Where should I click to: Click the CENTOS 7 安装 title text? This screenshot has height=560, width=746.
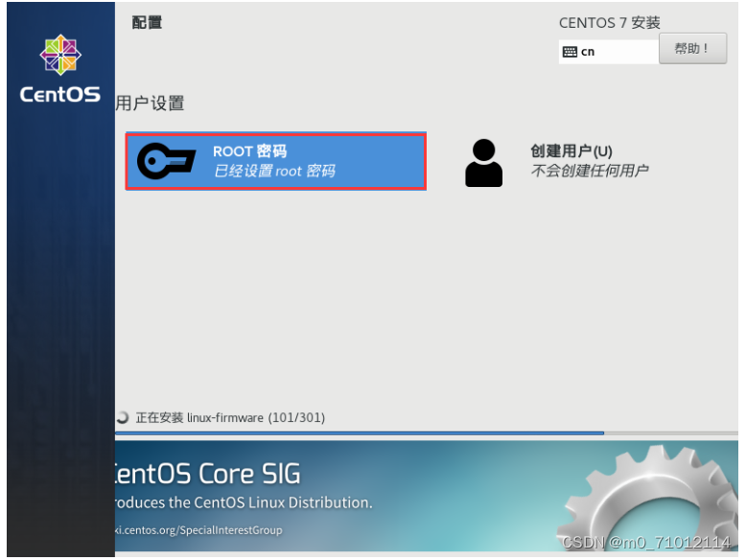tap(610, 22)
